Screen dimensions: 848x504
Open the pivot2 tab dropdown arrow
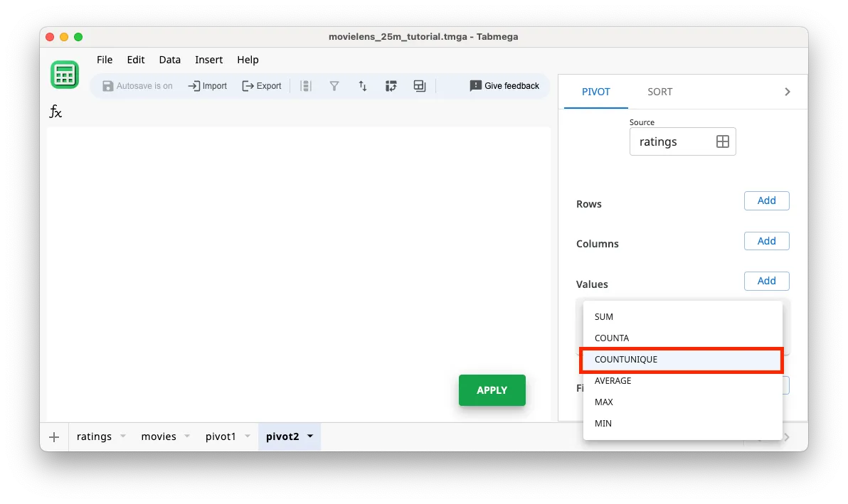pyautogui.click(x=309, y=436)
